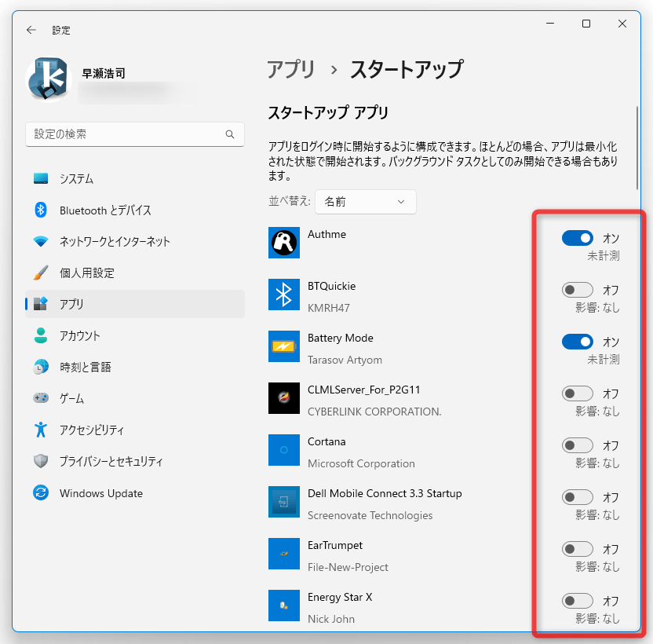653x644 pixels.
Task: Click the アカウント person icon
Action: click(40, 335)
